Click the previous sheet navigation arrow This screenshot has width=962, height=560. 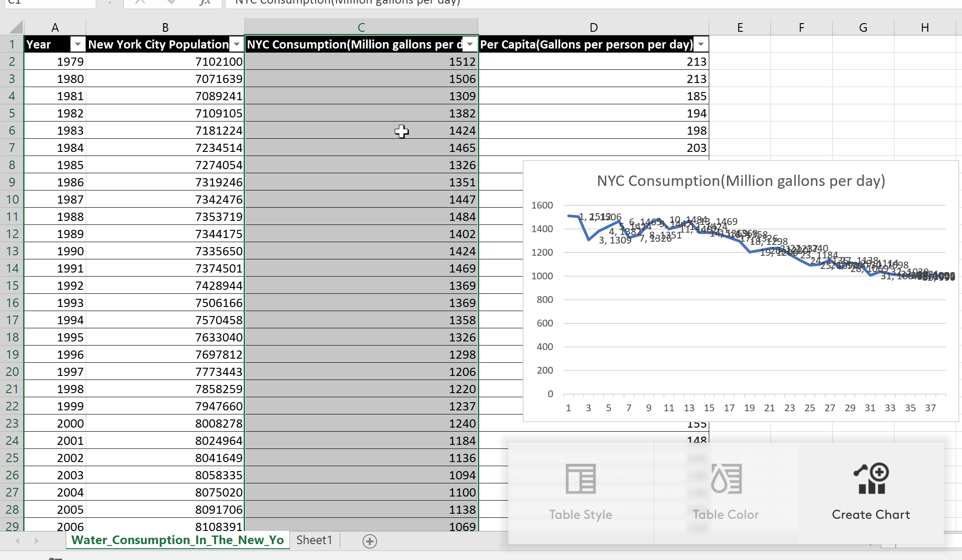click(x=18, y=541)
